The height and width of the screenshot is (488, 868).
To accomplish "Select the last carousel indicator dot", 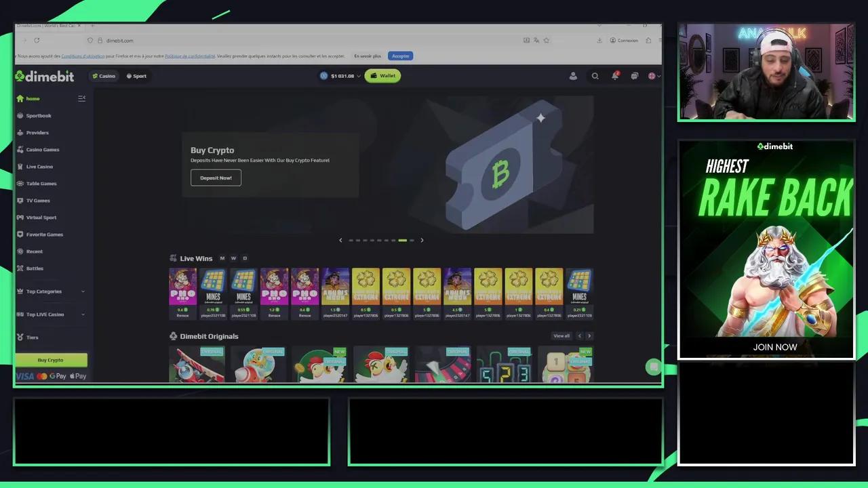I will tap(412, 240).
